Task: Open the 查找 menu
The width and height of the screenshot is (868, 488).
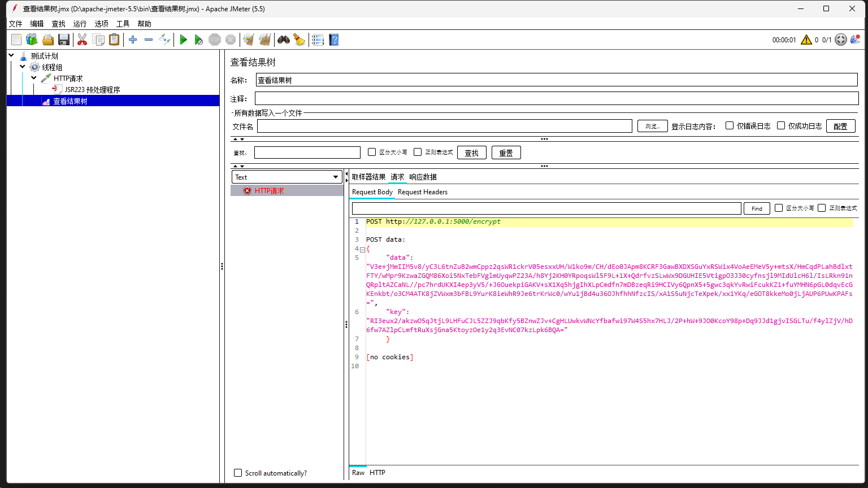Action: pyautogui.click(x=58, y=24)
